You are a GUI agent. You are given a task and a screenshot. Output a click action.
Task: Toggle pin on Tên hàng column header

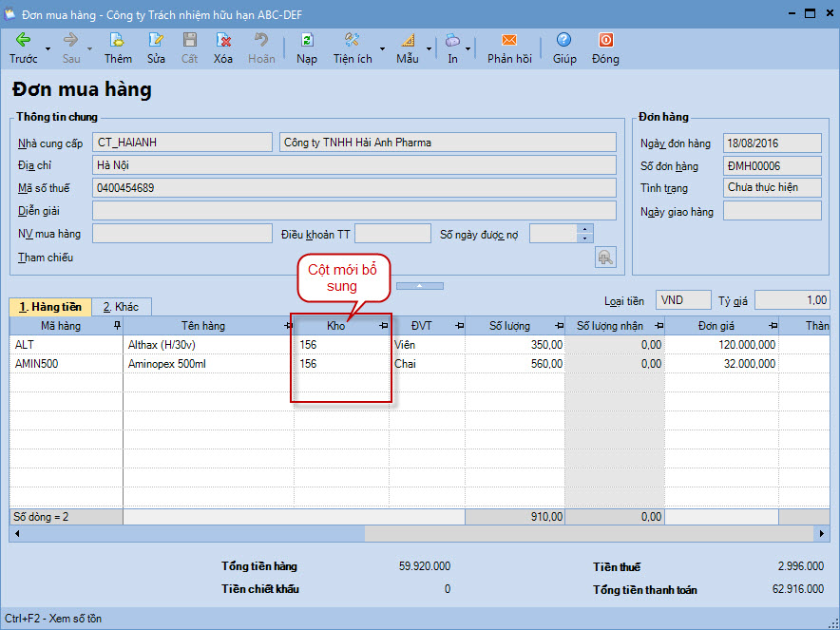click(288, 326)
